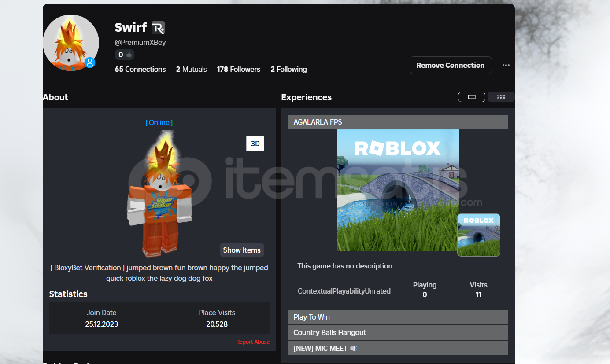610x364 pixels.
Task: Click the Place Visits value 20.528
Action: point(217,324)
